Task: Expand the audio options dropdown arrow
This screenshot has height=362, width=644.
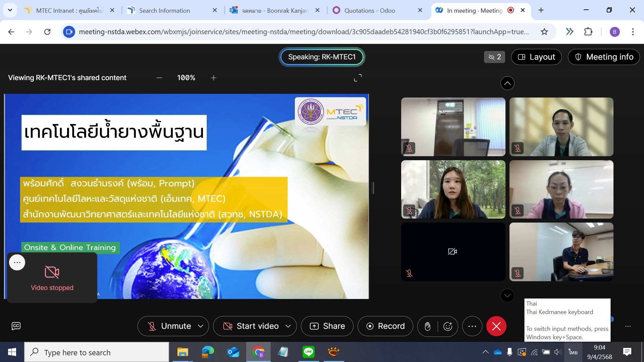Action: coord(201,326)
